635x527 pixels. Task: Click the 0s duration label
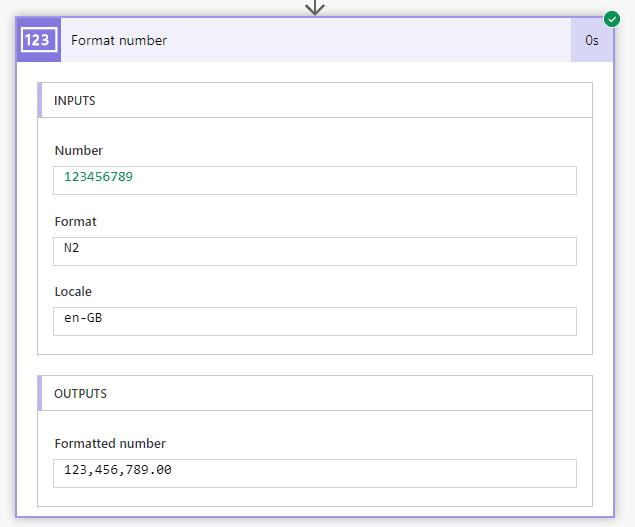[592, 40]
